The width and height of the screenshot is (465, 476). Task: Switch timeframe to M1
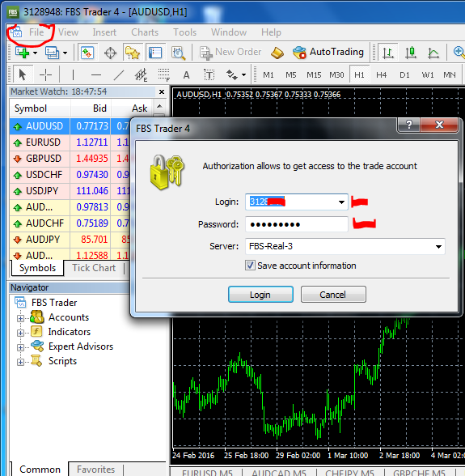point(268,74)
